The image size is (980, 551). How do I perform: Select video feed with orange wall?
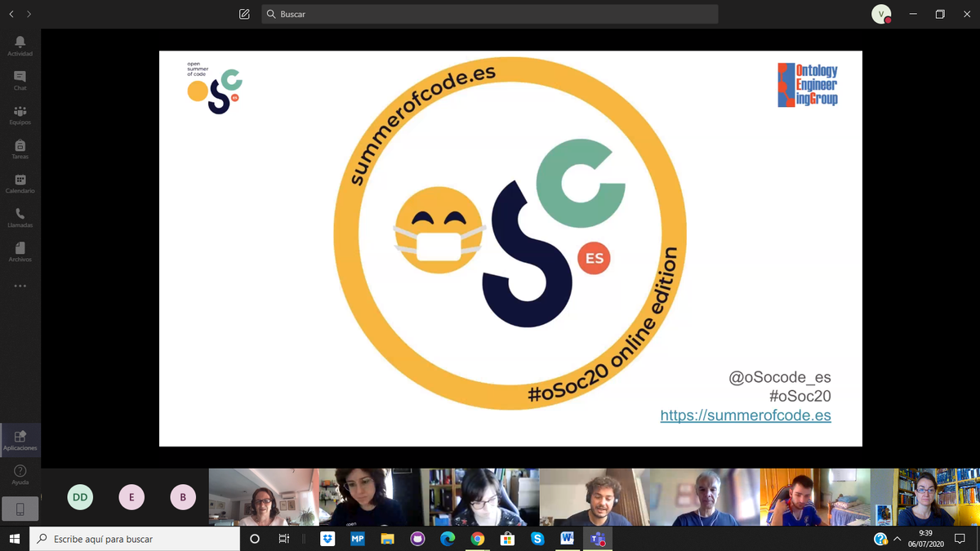(x=815, y=497)
